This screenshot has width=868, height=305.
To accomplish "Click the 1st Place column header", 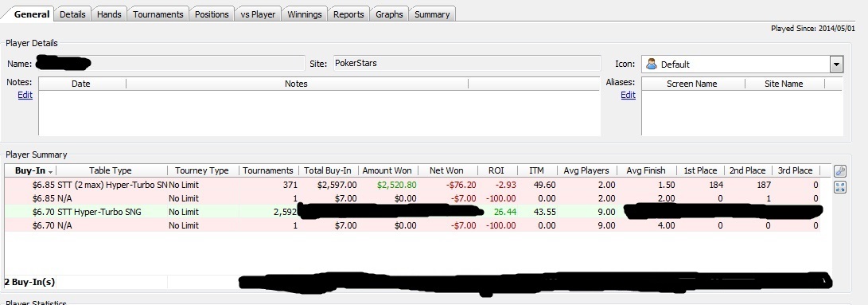I will [700, 170].
